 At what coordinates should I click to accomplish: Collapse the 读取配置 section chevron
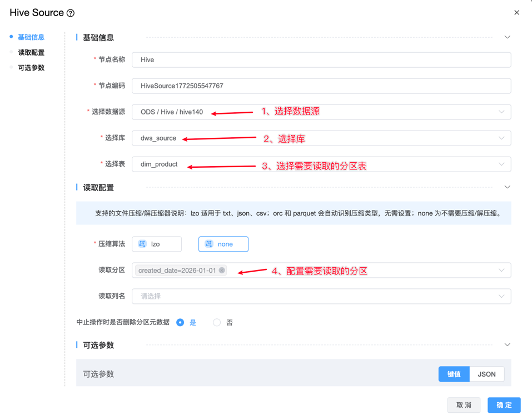[x=507, y=187]
